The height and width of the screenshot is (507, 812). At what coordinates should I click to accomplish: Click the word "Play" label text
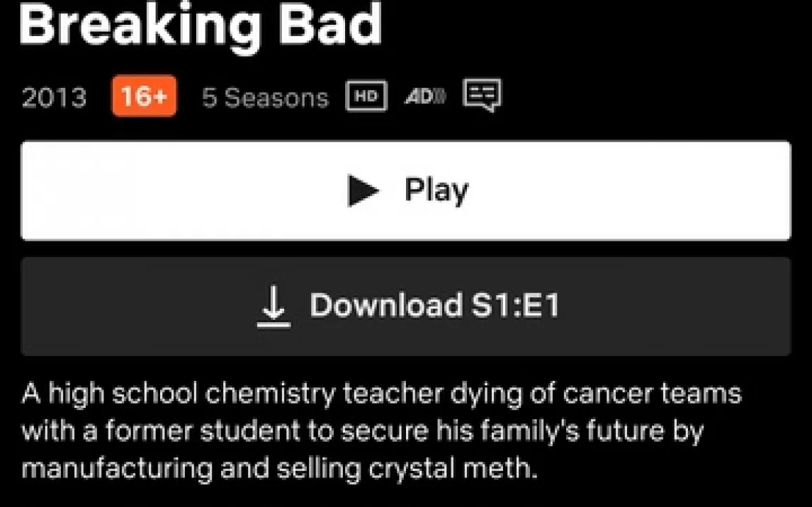436,190
